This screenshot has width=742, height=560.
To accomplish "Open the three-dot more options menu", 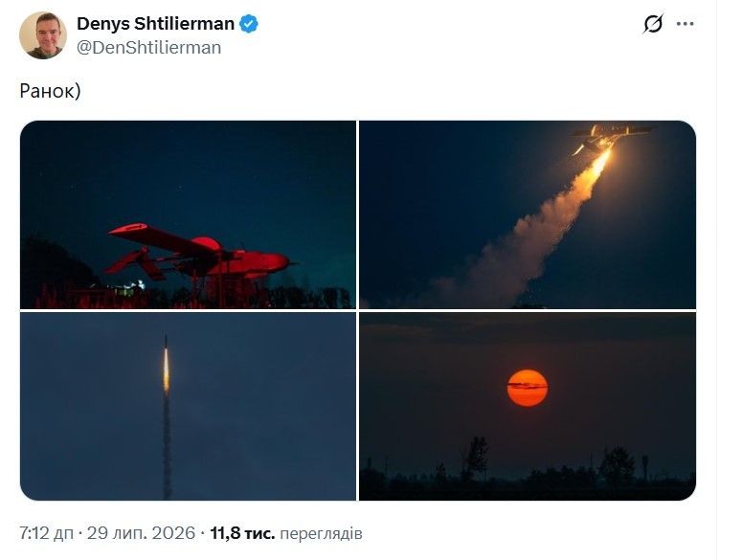I will tap(685, 24).
